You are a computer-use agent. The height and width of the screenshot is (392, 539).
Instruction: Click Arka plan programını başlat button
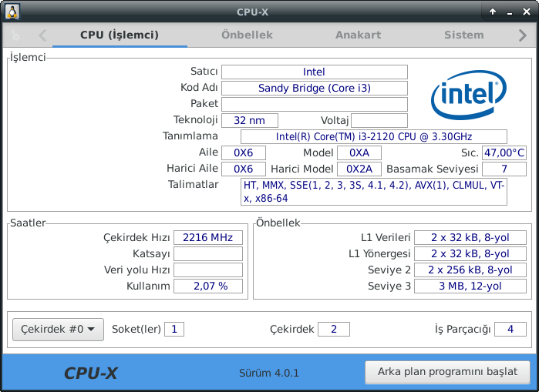click(x=447, y=372)
